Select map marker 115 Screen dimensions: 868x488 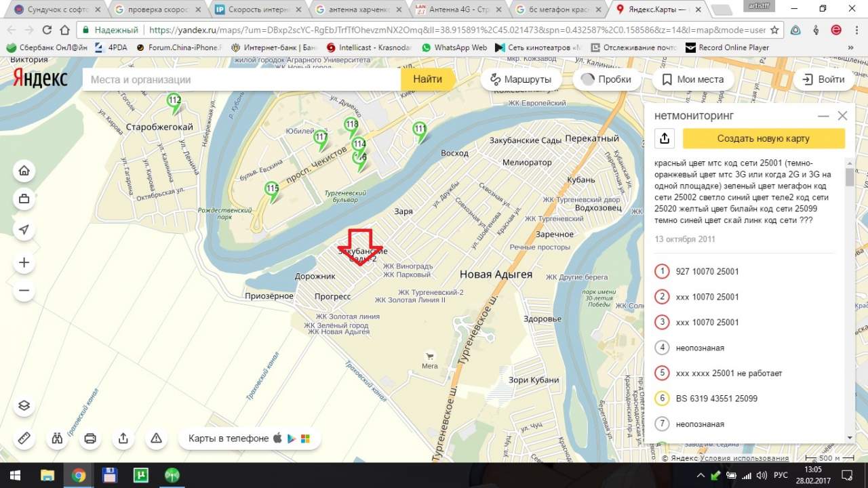273,190
